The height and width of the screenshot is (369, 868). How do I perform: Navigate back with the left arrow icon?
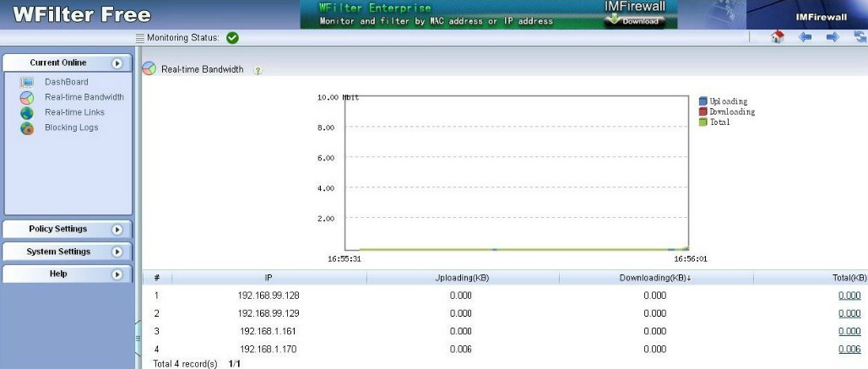click(x=805, y=37)
